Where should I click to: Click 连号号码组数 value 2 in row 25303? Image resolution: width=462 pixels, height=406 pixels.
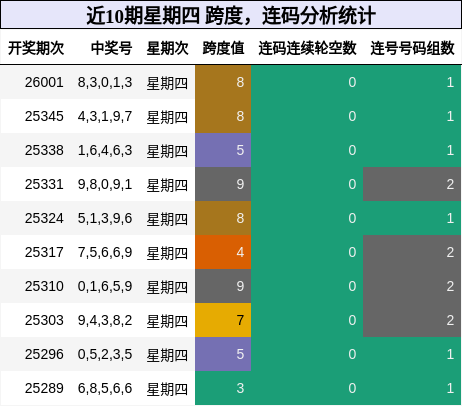[x=412, y=320]
